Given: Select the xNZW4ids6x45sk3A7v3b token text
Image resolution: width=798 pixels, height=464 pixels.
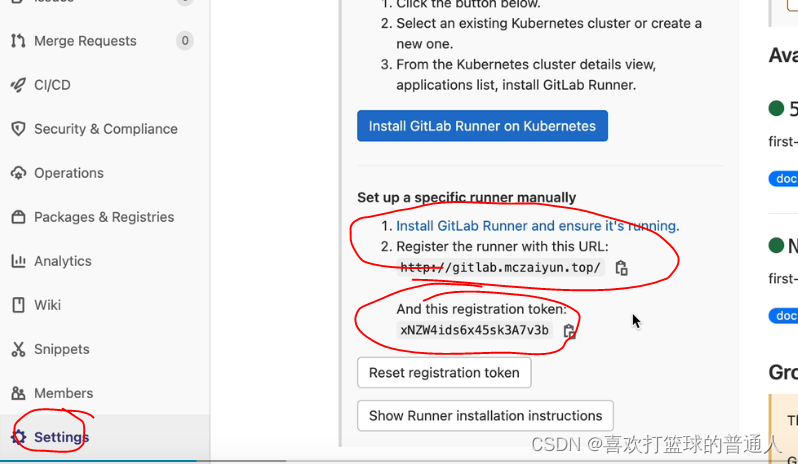Looking at the screenshot, I should tap(474, 330).
